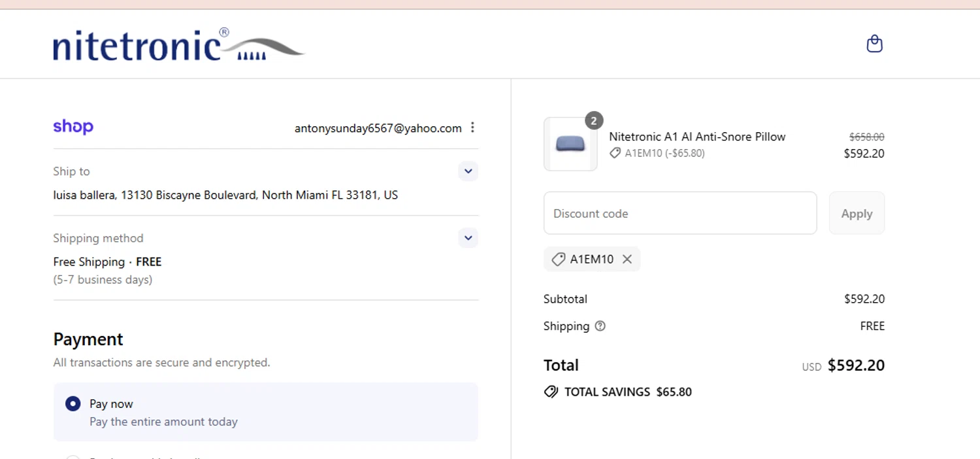
Task: Remove the A1EM10 discount code
Action: (627, 259)
